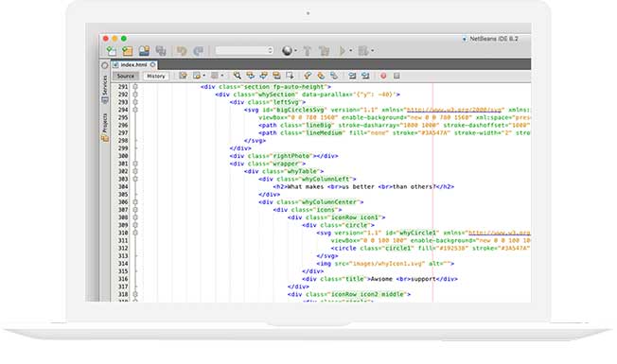Screen dimensions: 617x364
Task: Click the "bigCirclesSvg" id value
Action: [300, 110]
